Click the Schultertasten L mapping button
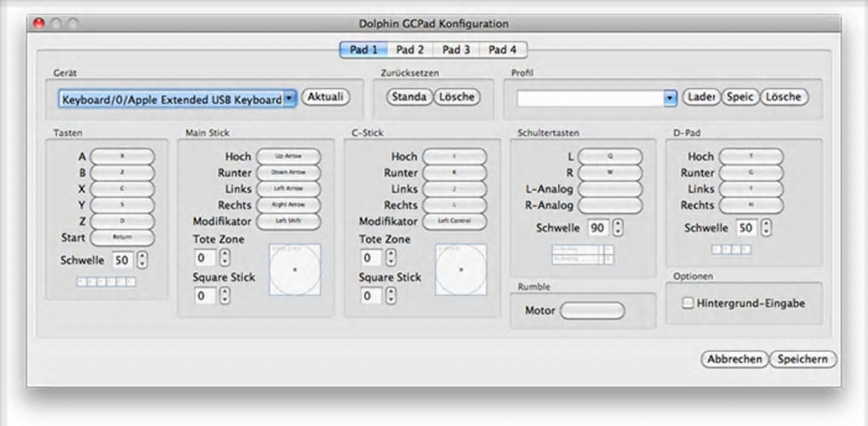The width and height of the screenshot is (868, 426). 610,156
